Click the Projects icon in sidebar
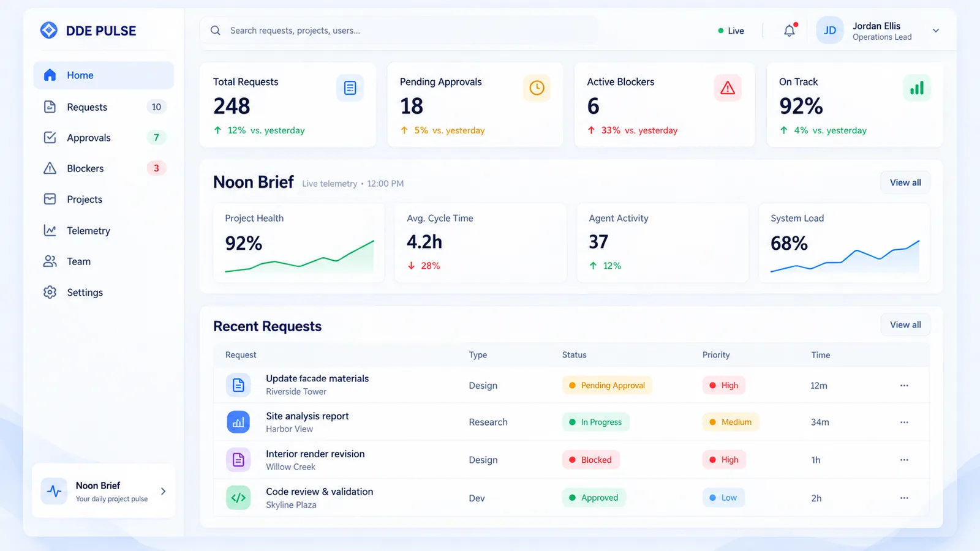Screen dimensions: 980x551 click(x=50, y=199)
